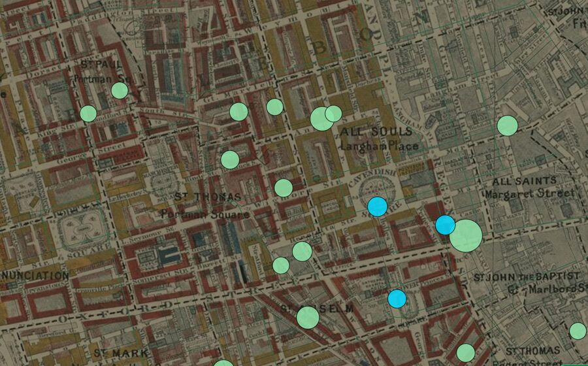Image resolution: width=588 pixels, height=366 pixels.
Task: Click the 'CAVENDISH' square label
Action: [x=372, y=177]
